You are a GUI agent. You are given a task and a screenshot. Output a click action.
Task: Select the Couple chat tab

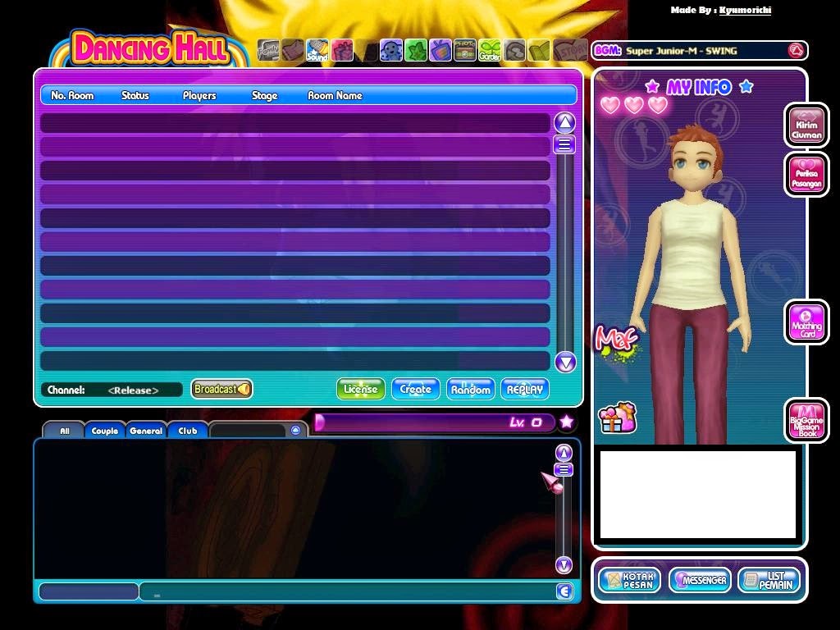104,431
